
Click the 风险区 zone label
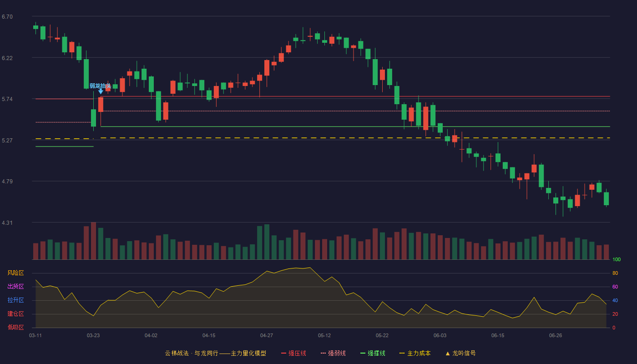pos(15,273)
